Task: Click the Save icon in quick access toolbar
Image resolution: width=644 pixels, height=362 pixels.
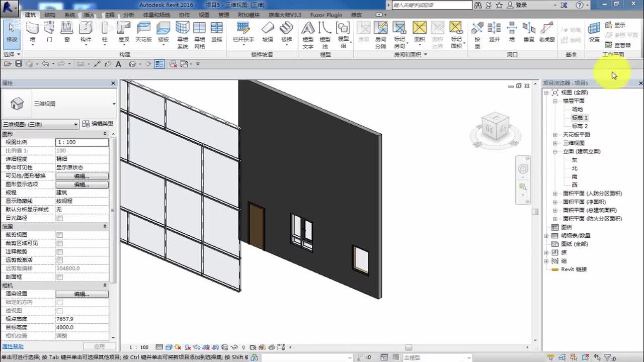Action: (19, 64)
